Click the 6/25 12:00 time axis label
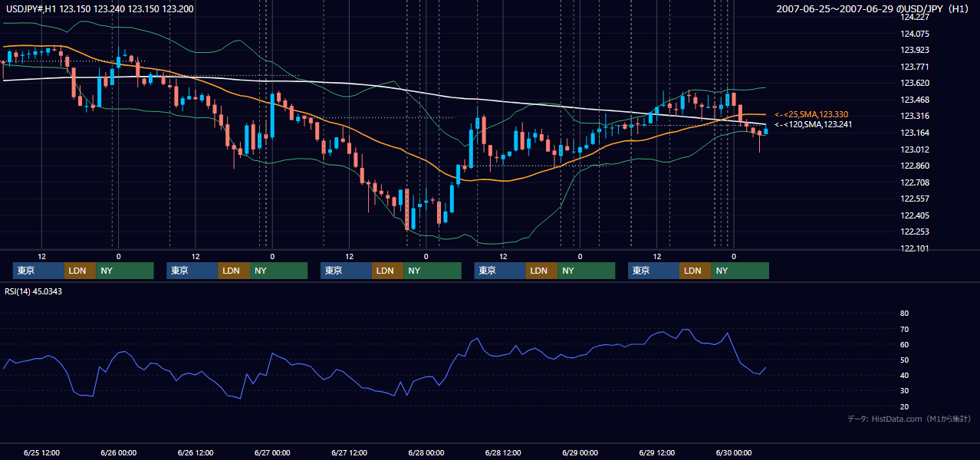The height and width of the screenshot is (460, 980). [41, 452]
